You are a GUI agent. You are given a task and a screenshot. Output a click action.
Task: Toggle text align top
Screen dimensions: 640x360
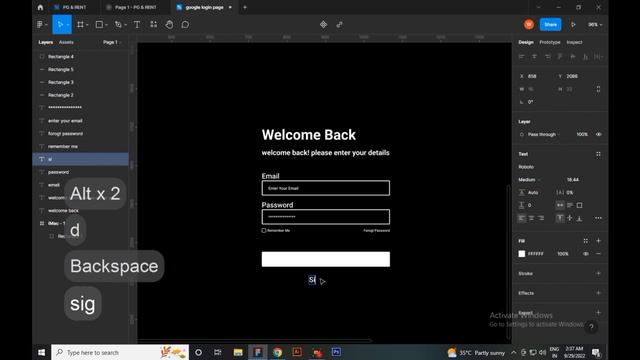click(560, 218)
